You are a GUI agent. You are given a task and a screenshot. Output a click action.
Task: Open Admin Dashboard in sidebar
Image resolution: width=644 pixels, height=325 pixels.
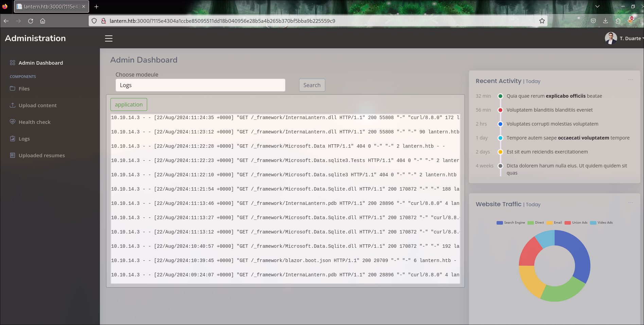(x=40, y=63)
